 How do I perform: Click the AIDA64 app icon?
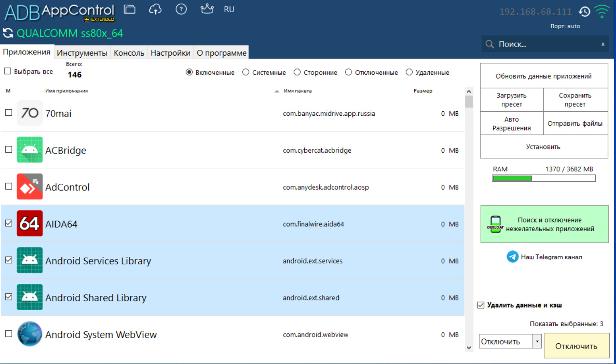(x=29, y=224)
